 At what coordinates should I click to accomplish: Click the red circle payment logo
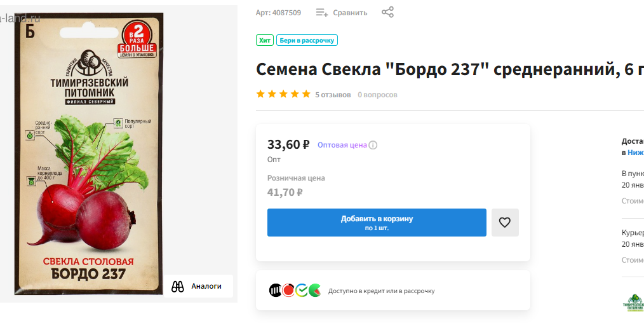(x=288, y=291)
